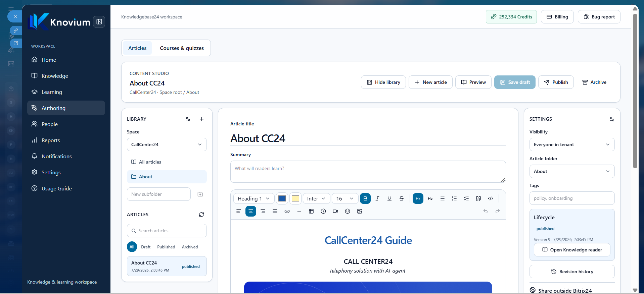Align text to the right
Viewport: 644px width, 294px height.
point(263,211)
